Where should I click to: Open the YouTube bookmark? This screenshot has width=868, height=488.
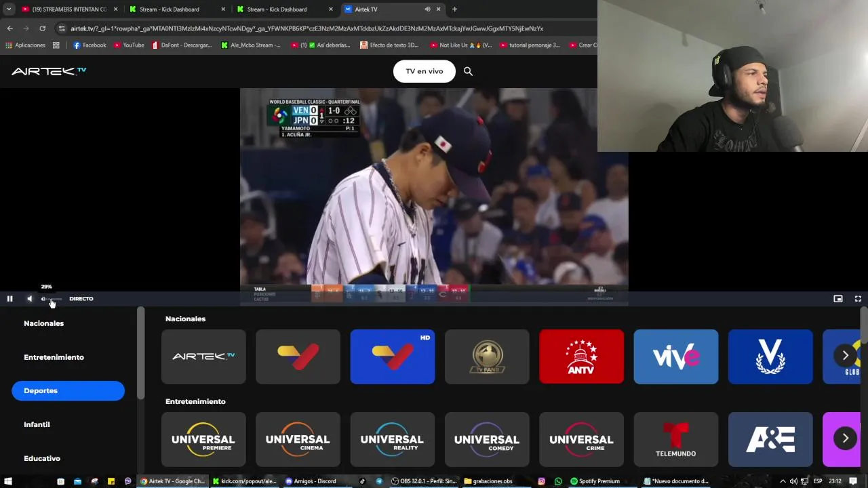(129, 45)
